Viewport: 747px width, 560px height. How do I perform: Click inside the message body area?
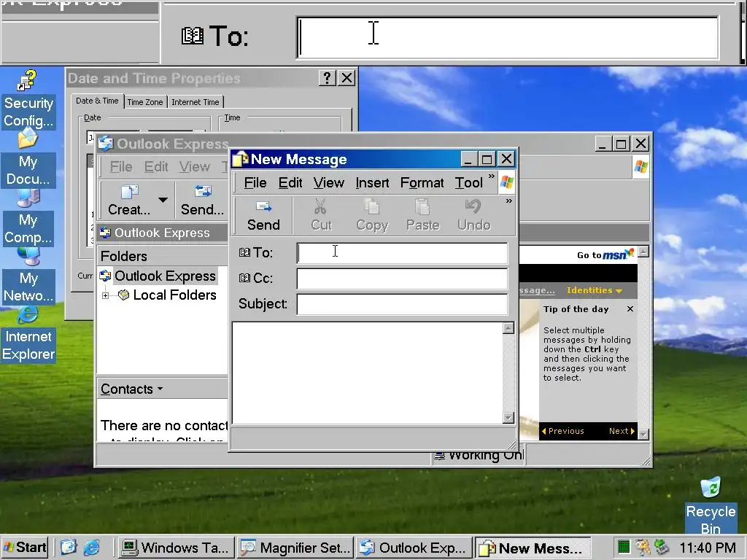click(x=368, y=373)
